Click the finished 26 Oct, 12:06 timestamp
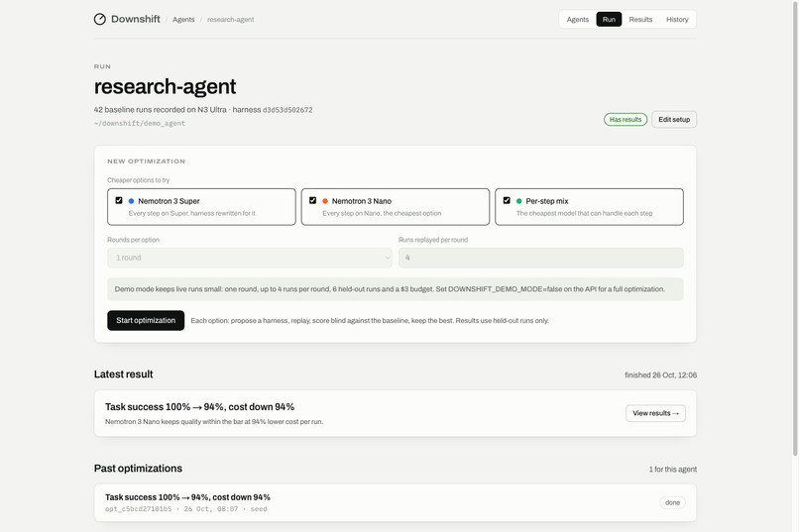Screen dimensions: 799x532 pyautogui.click(x=660, y=375)
